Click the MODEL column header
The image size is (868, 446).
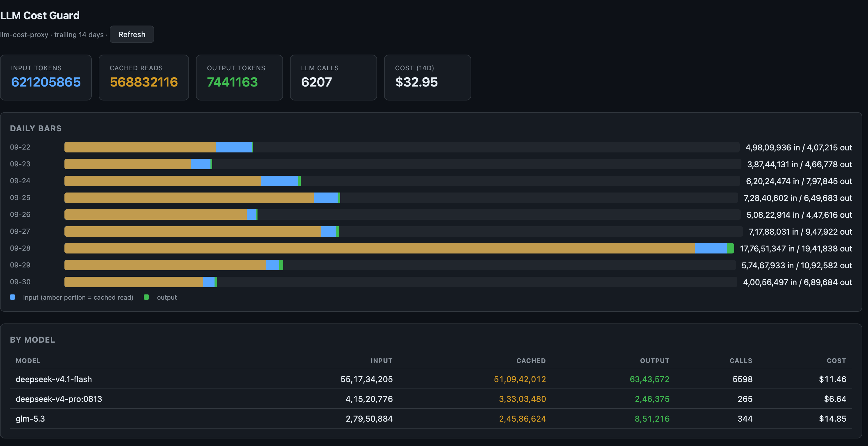click(x=28, y=361)
